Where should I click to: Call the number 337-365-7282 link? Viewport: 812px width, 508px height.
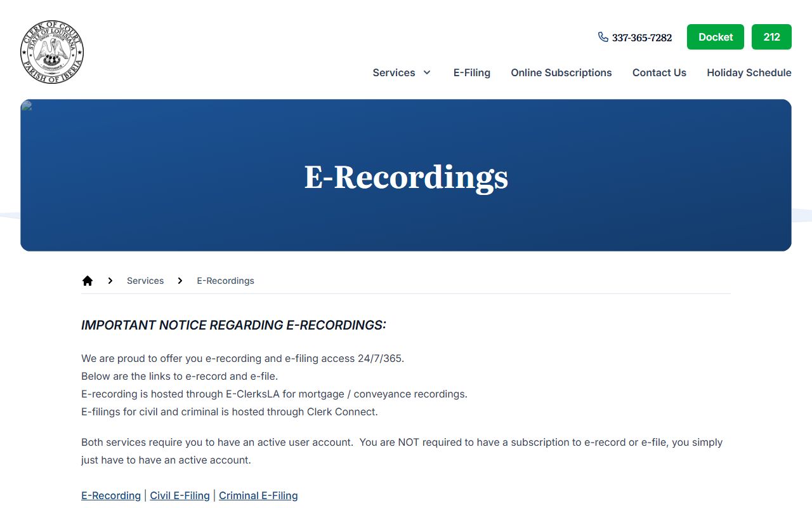click(642, 37)
